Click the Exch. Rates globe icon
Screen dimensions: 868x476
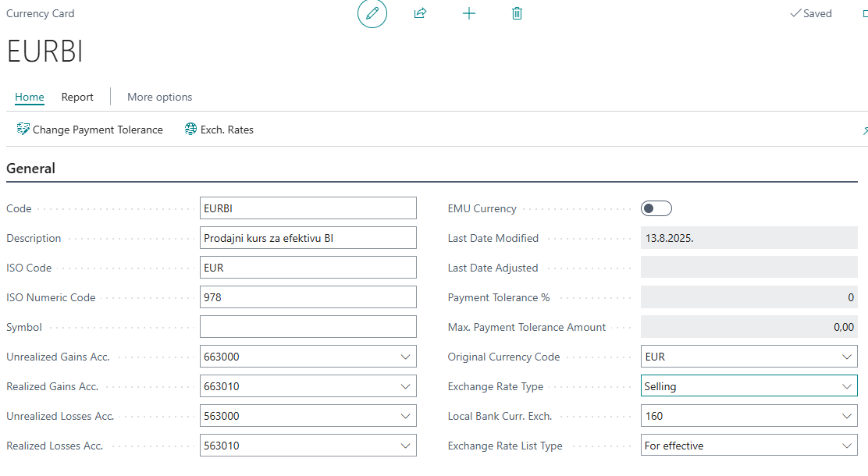click(191, 130)
